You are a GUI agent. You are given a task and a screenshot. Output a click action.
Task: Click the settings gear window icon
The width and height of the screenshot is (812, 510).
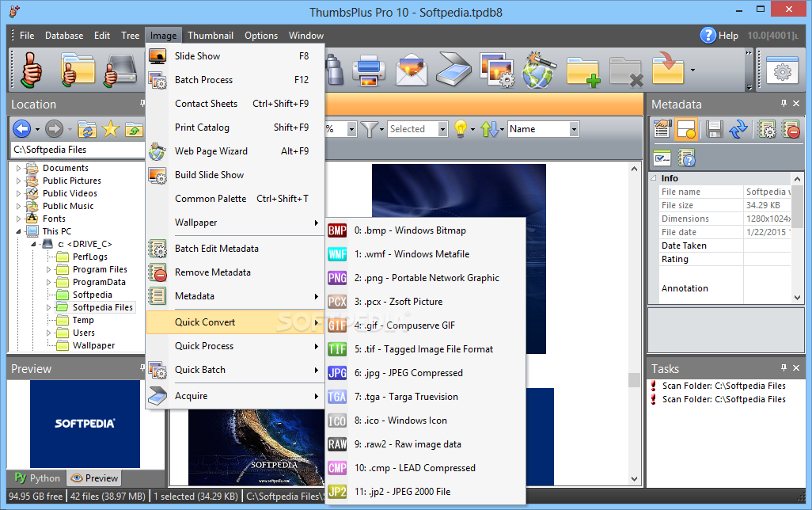tap(782, 70)
